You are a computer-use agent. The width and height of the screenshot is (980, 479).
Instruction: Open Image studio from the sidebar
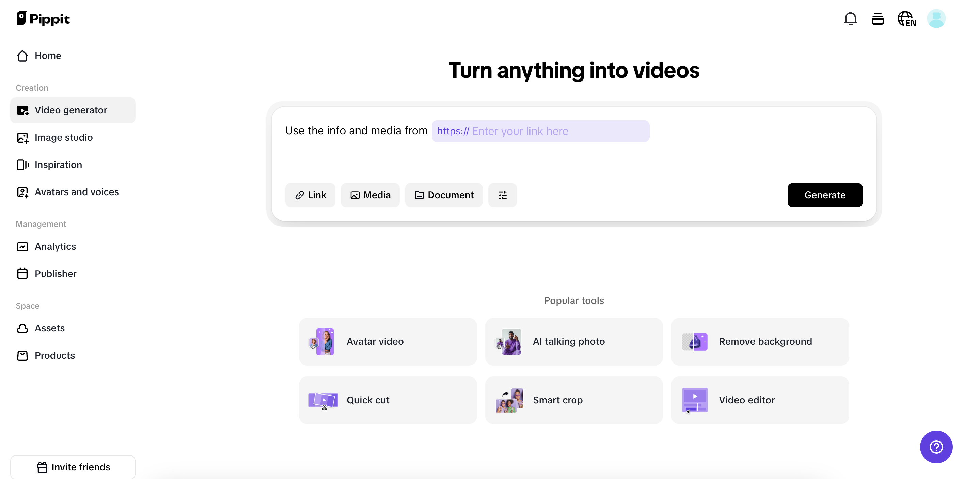coord(64,137)
